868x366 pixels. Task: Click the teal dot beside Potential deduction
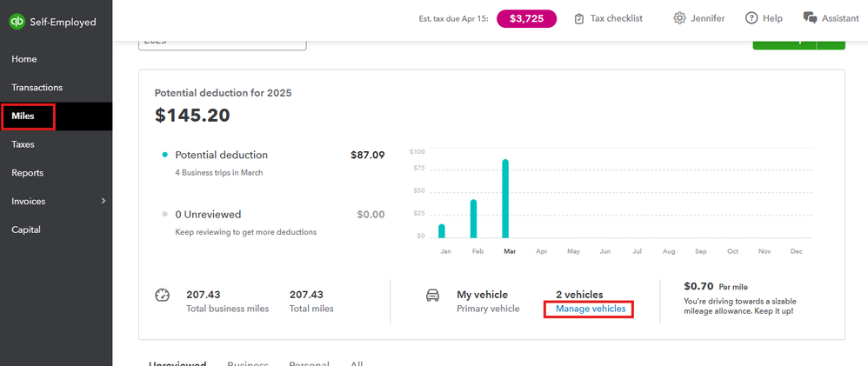pyautogui.click(x=164, y=155)
